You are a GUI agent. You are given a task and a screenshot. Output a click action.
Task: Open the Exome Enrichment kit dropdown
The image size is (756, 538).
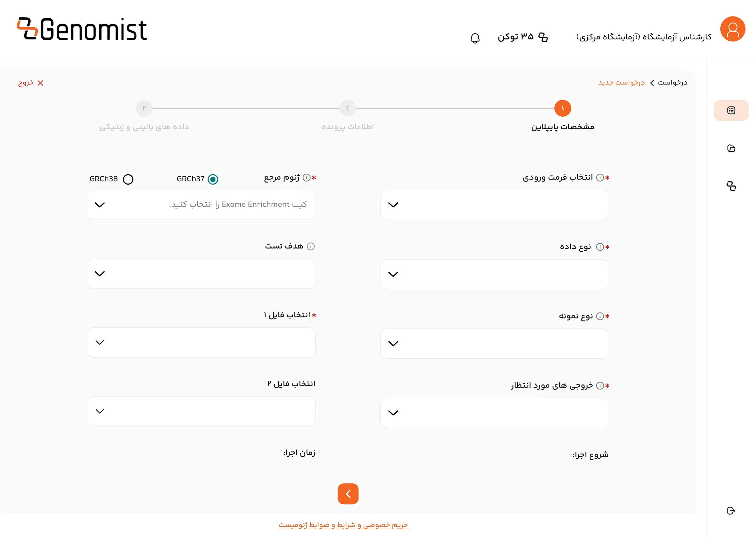click(201, 205)
